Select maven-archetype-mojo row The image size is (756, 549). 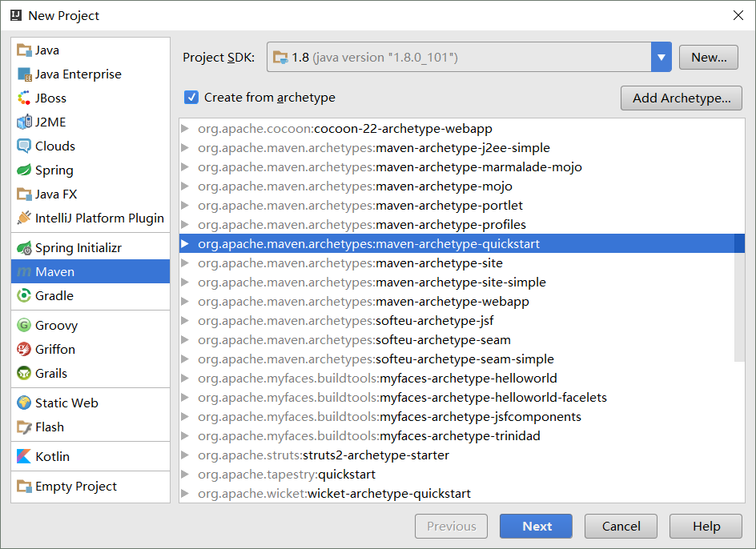point(462,186)
